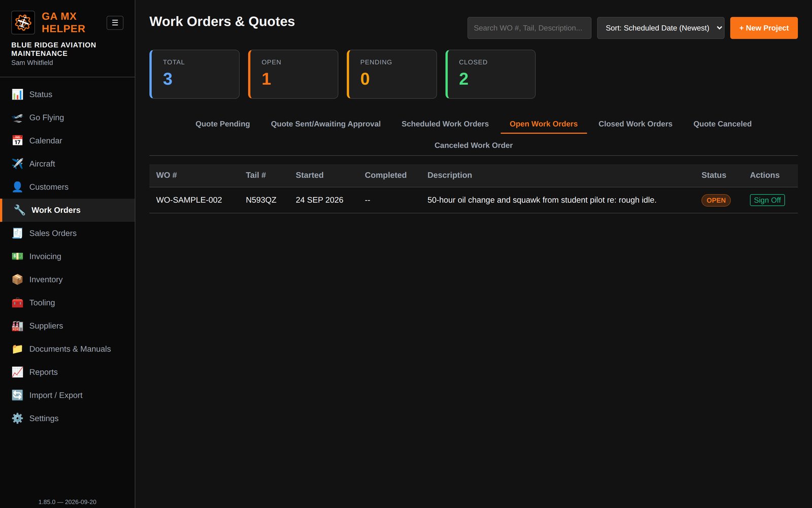The width and height of the screenshot is (812, 508).
Task: Switch to the Quote Pending tab
Action: coord(223,124)
